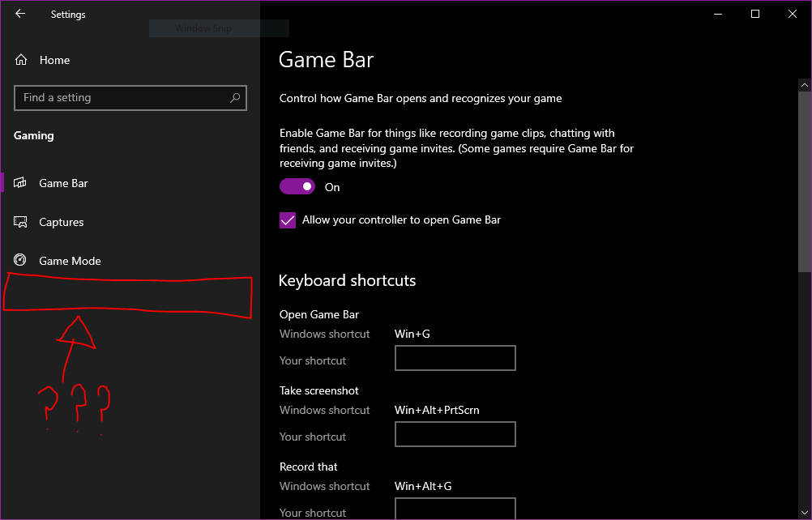Uncheck Allow your controller to open Game Bar
Image resolution: width=812 pixels, height=520 pixels.
click(x=288, y=220)
